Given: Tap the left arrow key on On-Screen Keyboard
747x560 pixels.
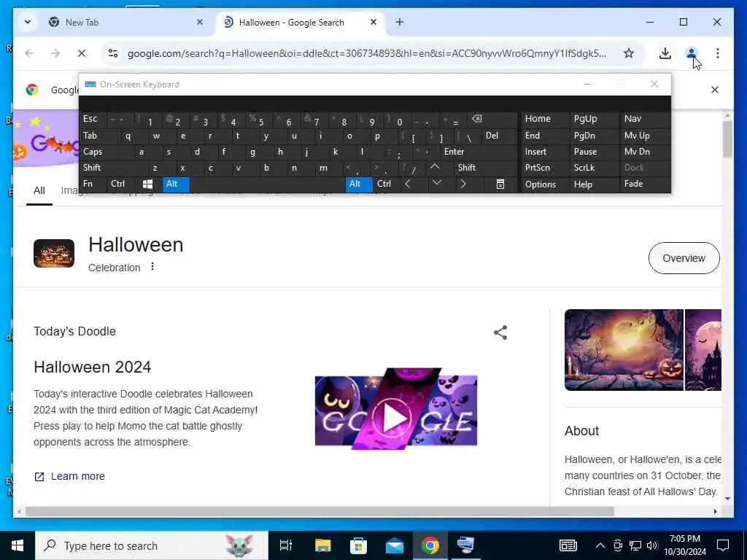Looking at the screenshot, I should pos(408,184).
